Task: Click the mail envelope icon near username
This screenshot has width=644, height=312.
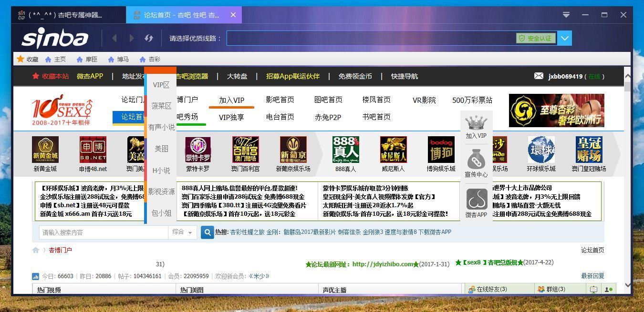Action: point(539,76)
